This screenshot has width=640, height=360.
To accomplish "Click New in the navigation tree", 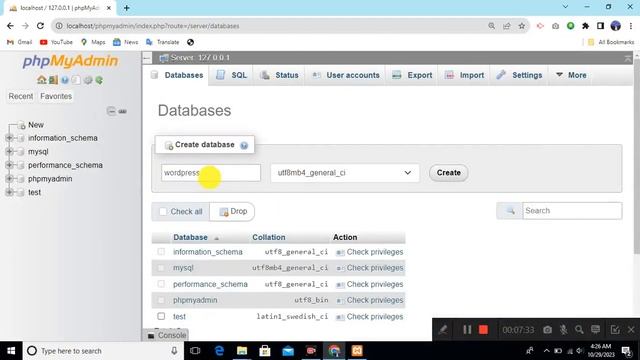I will tap(36, 125).
